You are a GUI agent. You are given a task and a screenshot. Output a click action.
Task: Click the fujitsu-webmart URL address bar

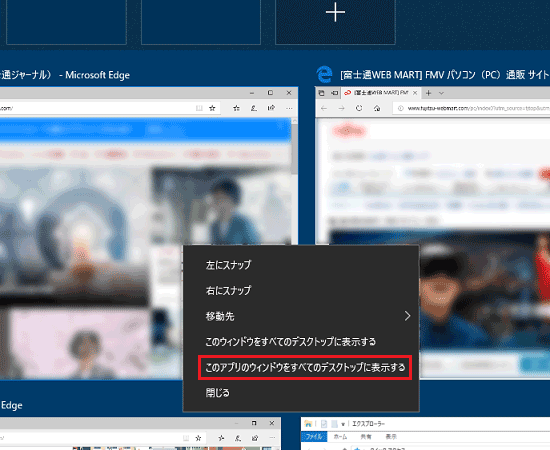coord(471,108)
